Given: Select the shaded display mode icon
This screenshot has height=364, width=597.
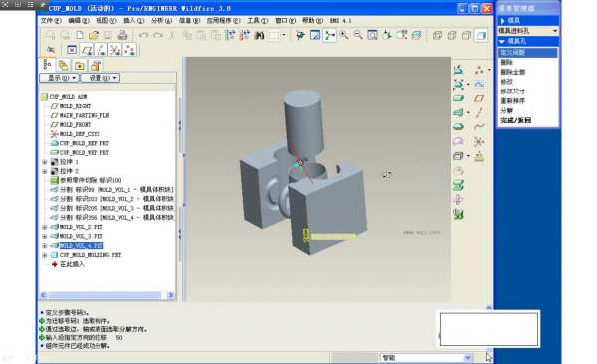Looking at the screenshot, I should click(481, 36).
